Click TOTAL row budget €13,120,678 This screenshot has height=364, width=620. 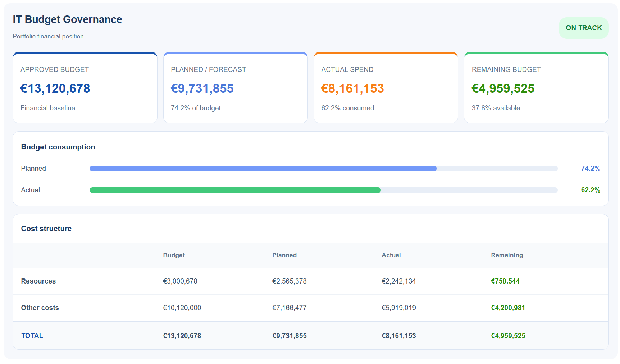point(182,336)
